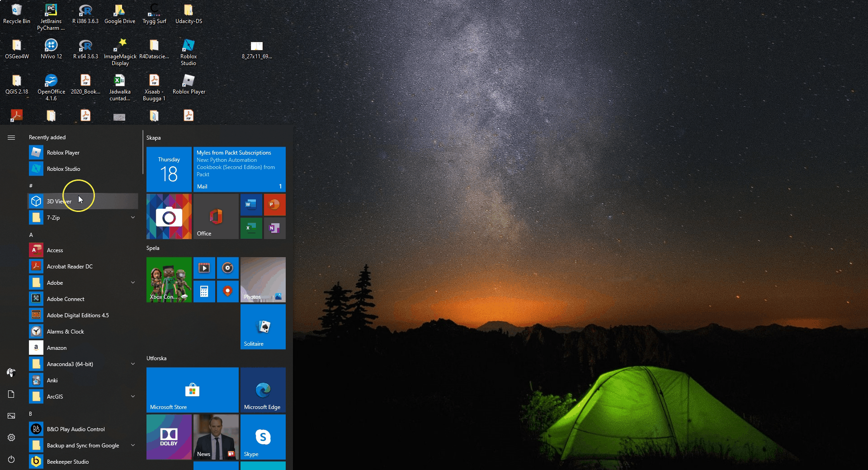The image size is (868, 470).
Task: Open Documents from the Start side rail
Action: pos(11,394)
